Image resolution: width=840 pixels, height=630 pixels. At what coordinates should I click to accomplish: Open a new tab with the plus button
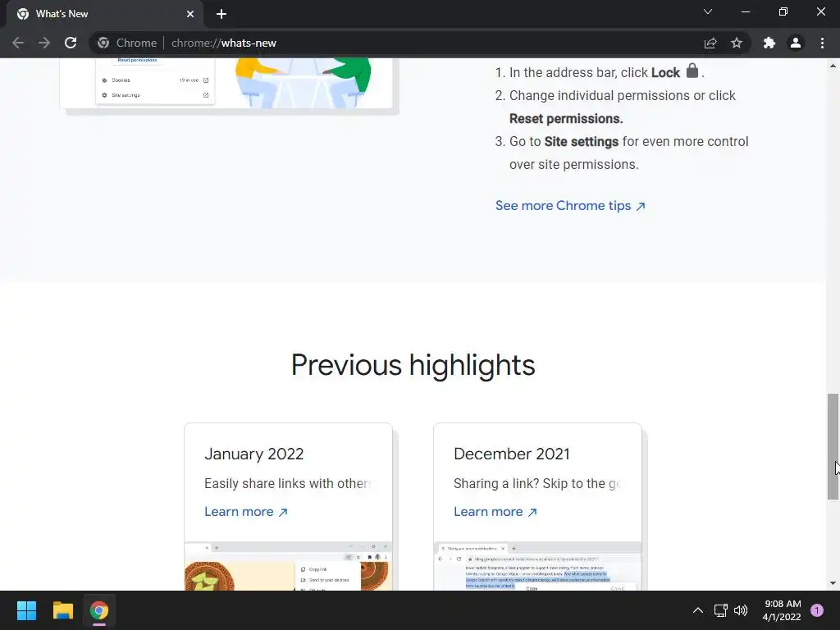[x=221, y=14]
